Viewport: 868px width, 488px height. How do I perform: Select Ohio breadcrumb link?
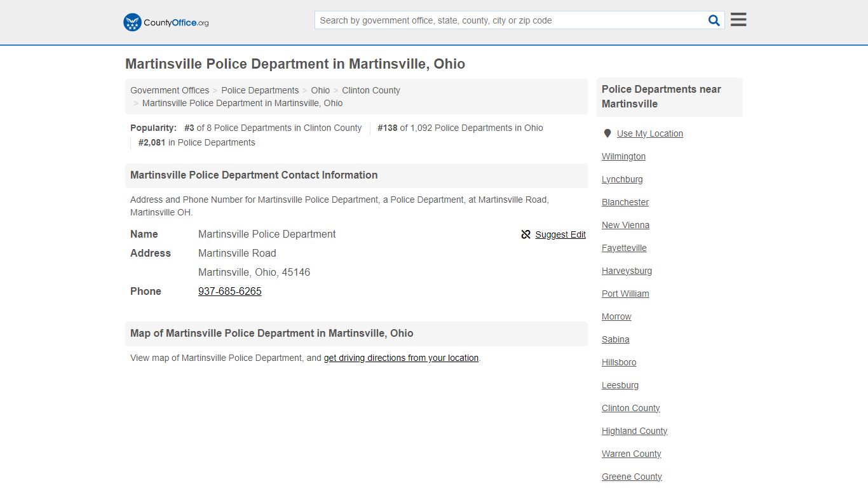coord(320,90)
